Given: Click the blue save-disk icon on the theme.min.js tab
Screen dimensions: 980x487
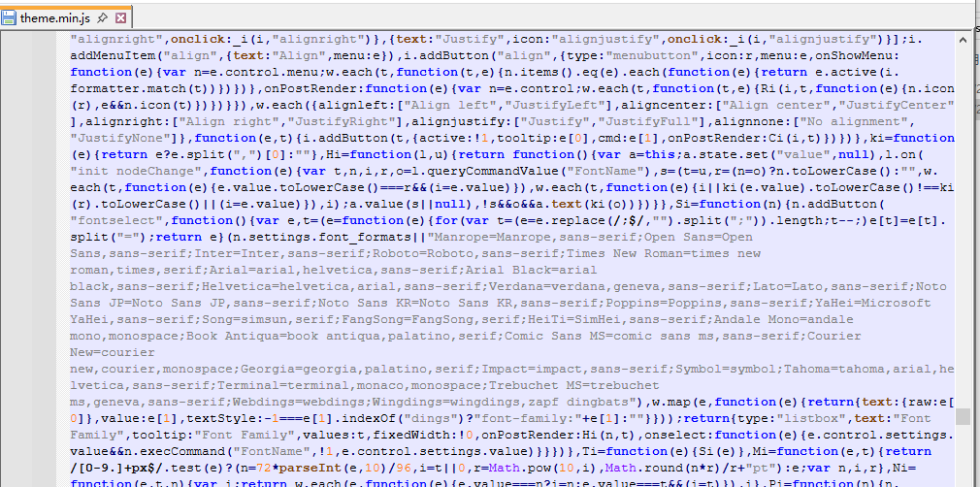Looking at the screenshot, I should [11, 17].
